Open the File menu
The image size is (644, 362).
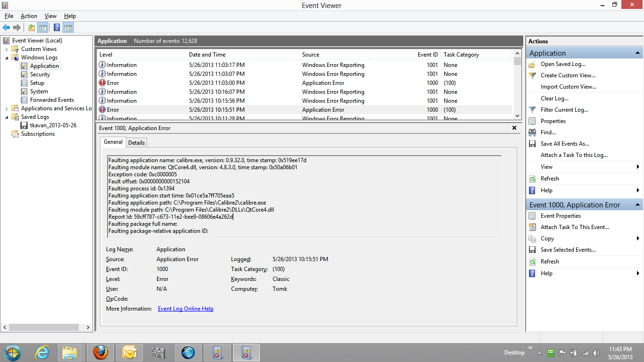[x=9, y=16]
